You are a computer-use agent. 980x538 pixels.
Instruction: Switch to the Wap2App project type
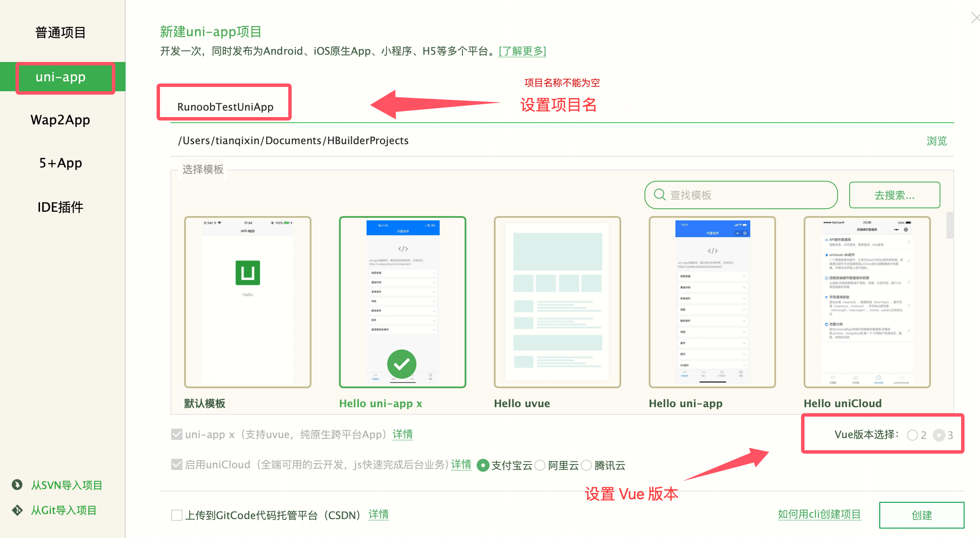point(60,120)
